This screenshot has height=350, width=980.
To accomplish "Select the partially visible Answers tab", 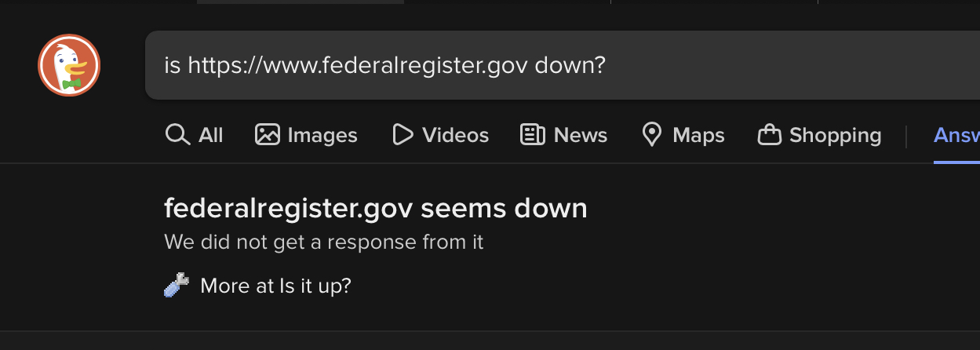I will (x=957, y=135).
